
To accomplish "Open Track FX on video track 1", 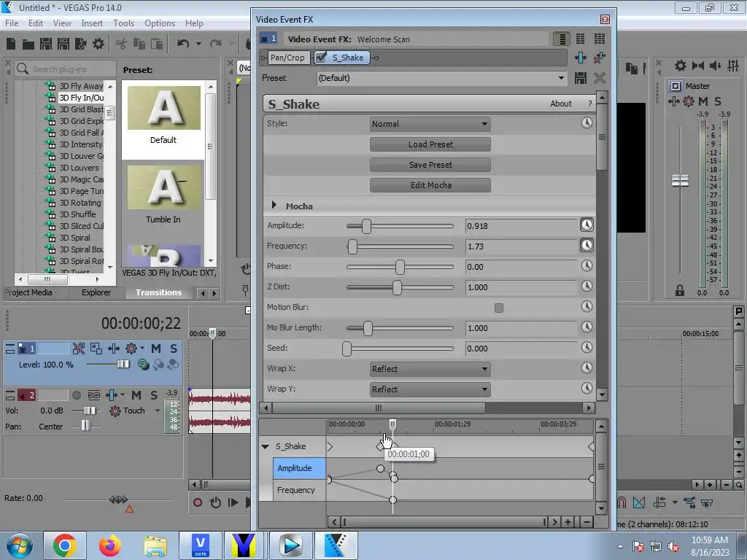I will pyautogui.click(x=113, y=349).
